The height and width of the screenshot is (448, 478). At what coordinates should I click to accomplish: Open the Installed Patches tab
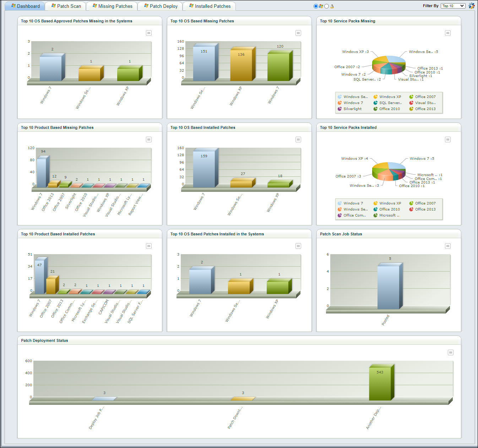[x=209, y=6]
